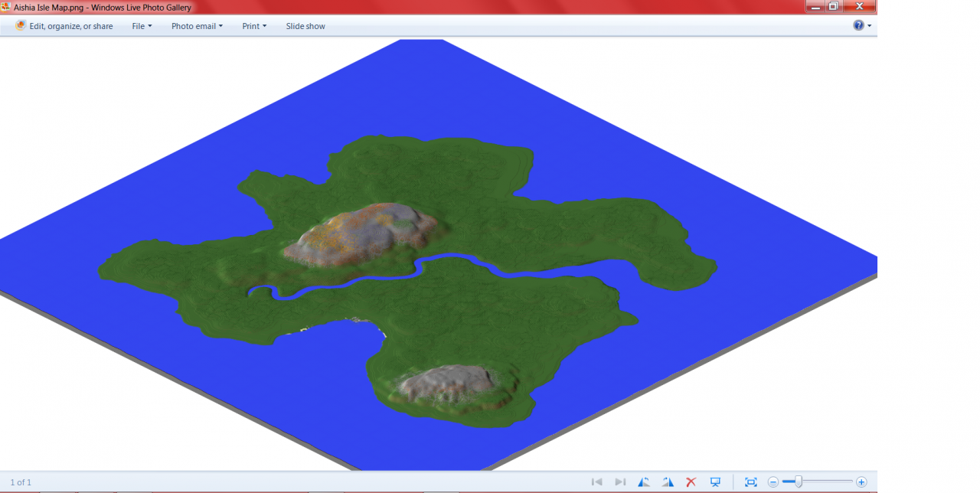Image resolution: width=980 pixels, height=493 pixels.
Task: Restore down the window
Action: (x=834, y=6)
